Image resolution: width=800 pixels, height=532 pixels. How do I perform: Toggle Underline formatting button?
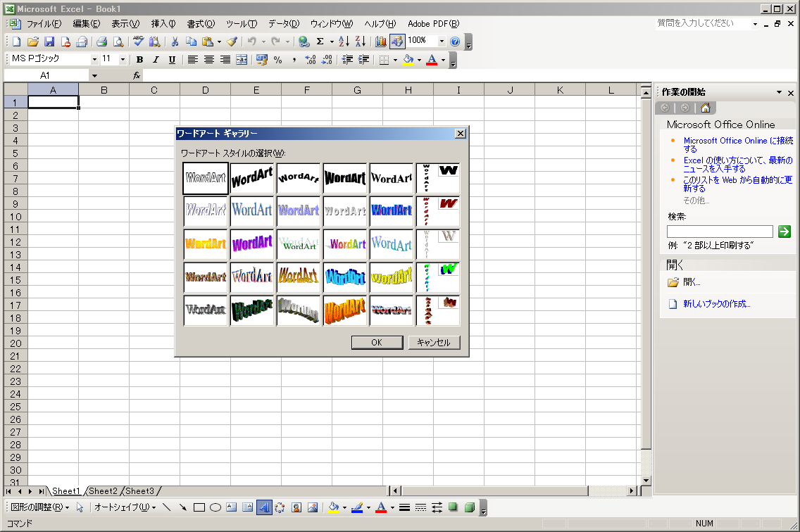click(172, 60)
